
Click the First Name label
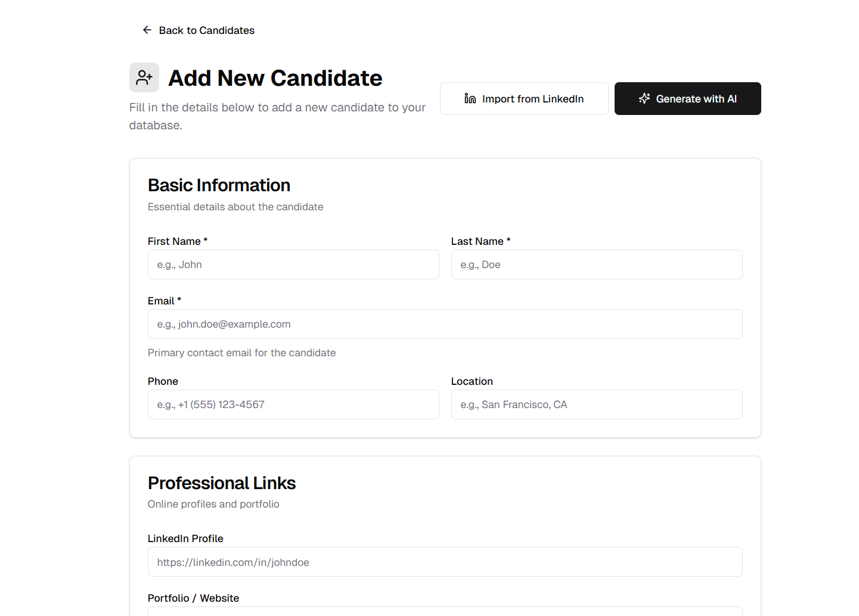174,241
